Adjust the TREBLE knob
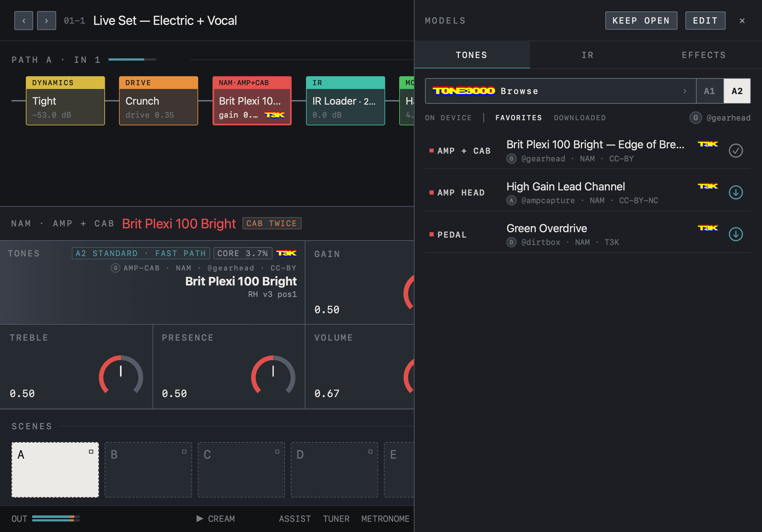Viewport: 762px width, 532px height. pos(121,375)
